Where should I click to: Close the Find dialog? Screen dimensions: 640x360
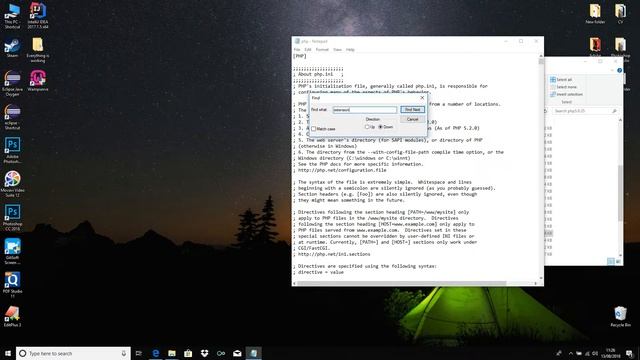(x=422, y=98)
